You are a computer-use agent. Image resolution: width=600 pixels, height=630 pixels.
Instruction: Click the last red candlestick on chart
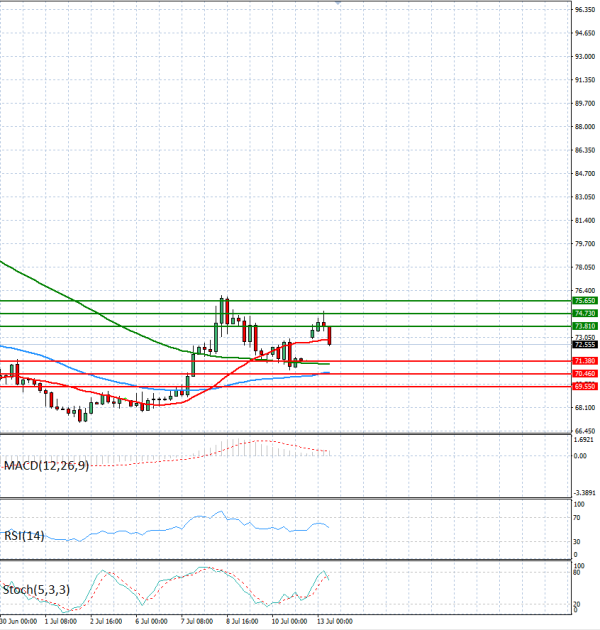[x=330, y=335]
